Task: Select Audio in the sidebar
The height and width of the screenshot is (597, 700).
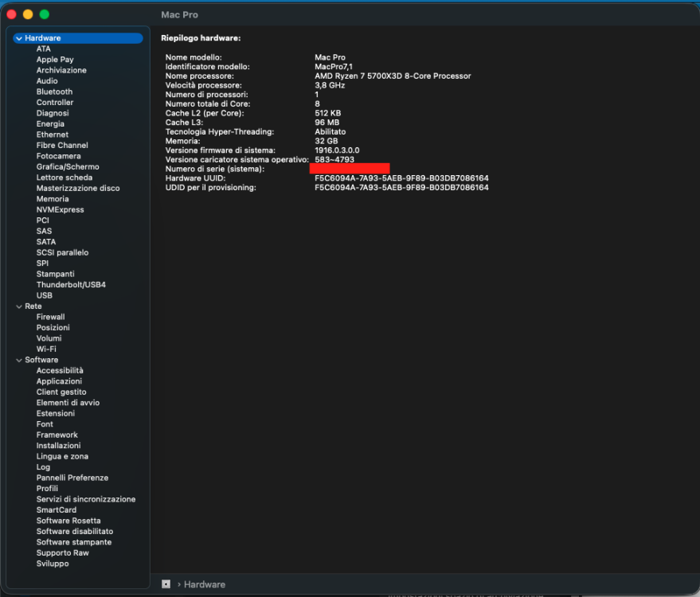Action: [47, 81]
